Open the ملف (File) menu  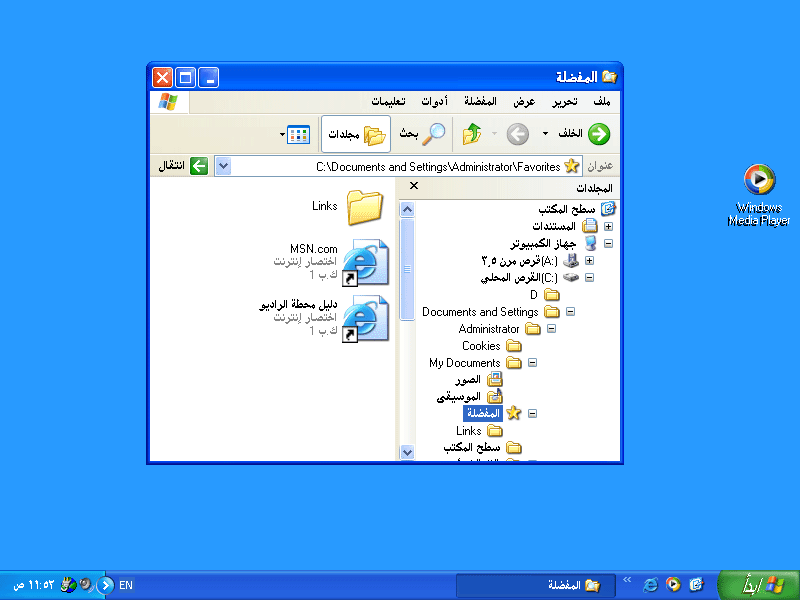coord(602,102)
